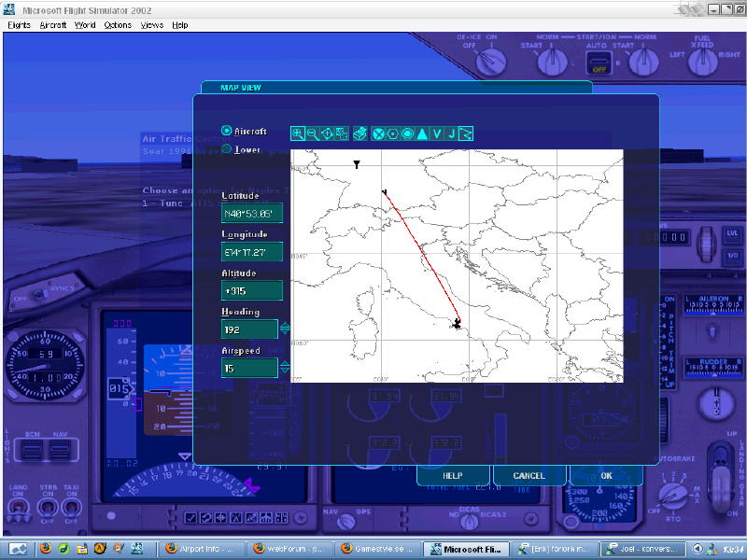Turn the autobrake selector knob
Screen dimensions: 747x560
point(671,497)
